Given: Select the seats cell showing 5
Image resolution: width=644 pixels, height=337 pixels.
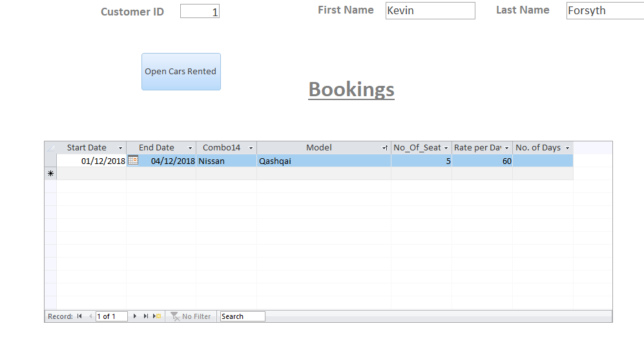Looking at the screenshot, I should pos(421,161).
